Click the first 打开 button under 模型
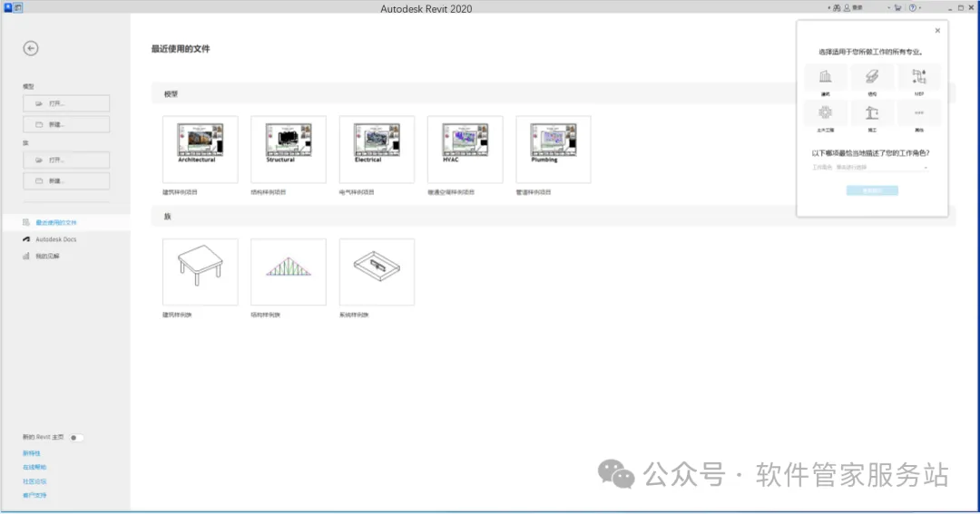Image resolution: width=980 pixels, height=514 pixels. (66, 103)
